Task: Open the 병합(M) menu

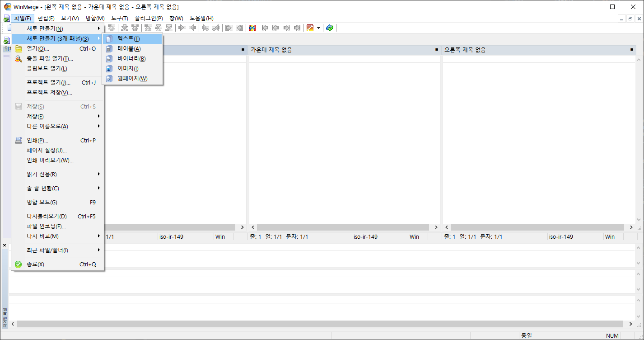Action: 95,19
